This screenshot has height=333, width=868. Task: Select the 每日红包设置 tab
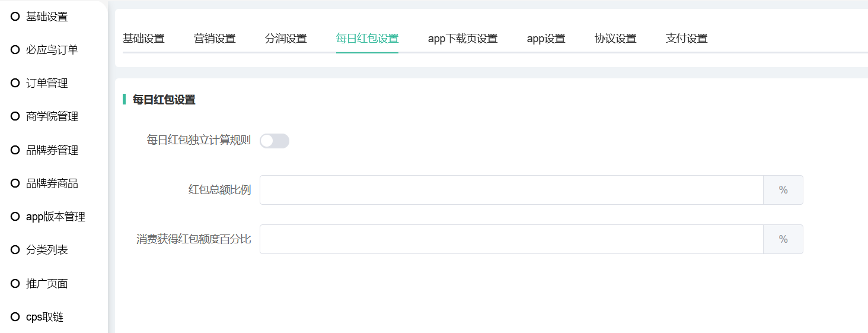point(367,39)
